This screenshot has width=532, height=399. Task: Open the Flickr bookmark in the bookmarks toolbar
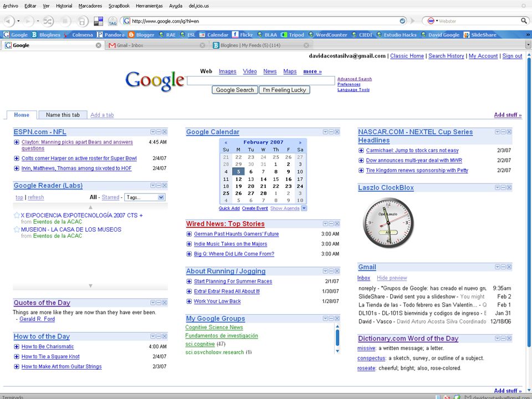coord(243,34)
